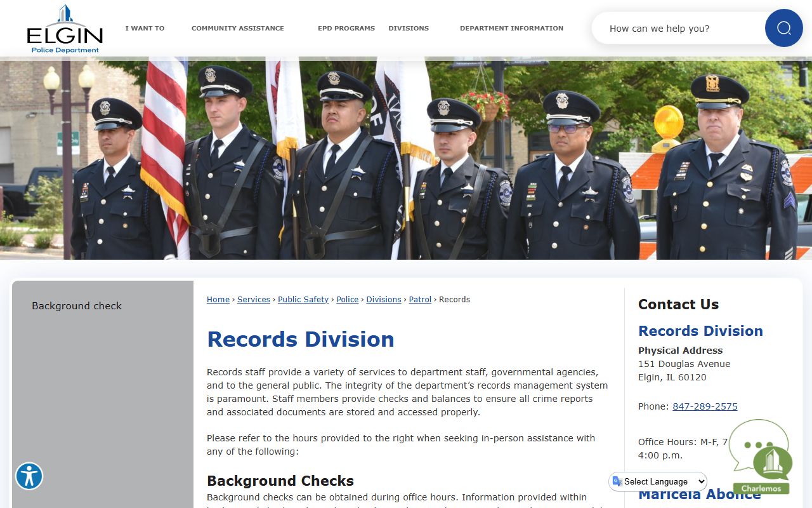Open the Select Language dropdown
812x508 pixels.
[x=658, y=481]
